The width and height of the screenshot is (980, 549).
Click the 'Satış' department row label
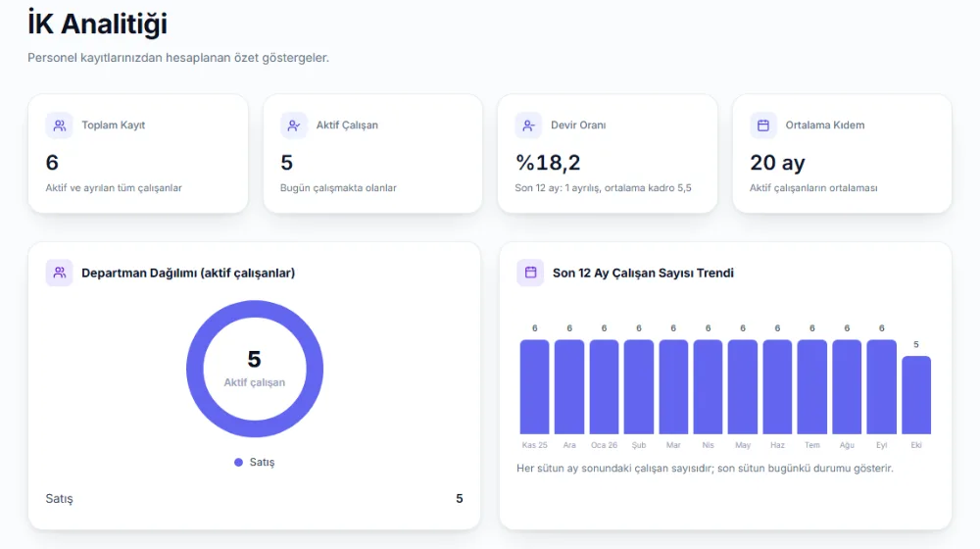pos(60,498)
